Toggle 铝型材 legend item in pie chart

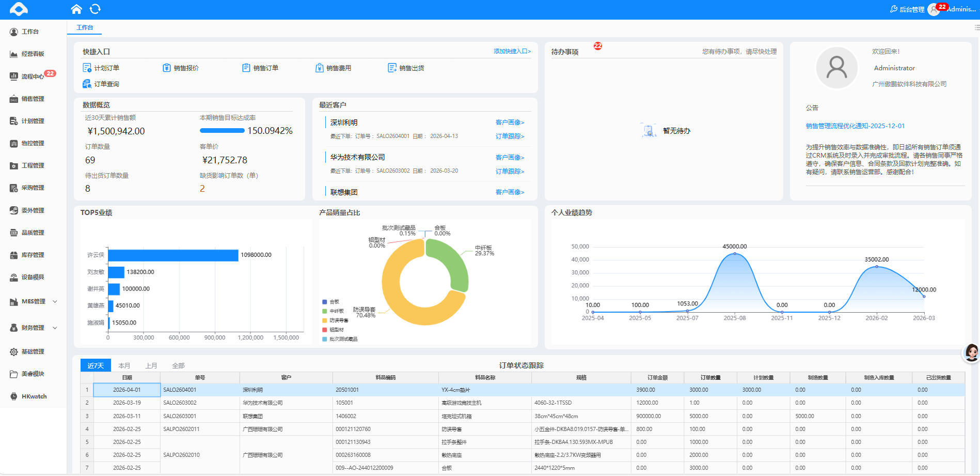333,330
